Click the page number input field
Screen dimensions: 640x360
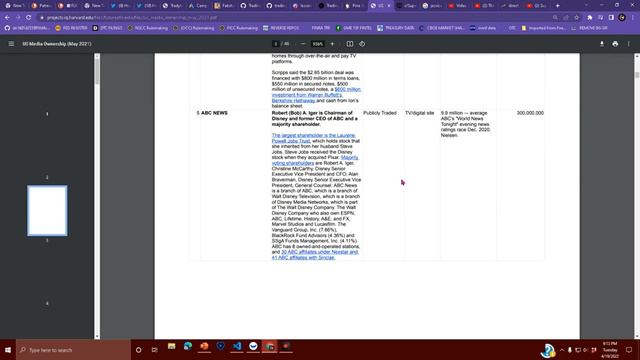(276, 44)
